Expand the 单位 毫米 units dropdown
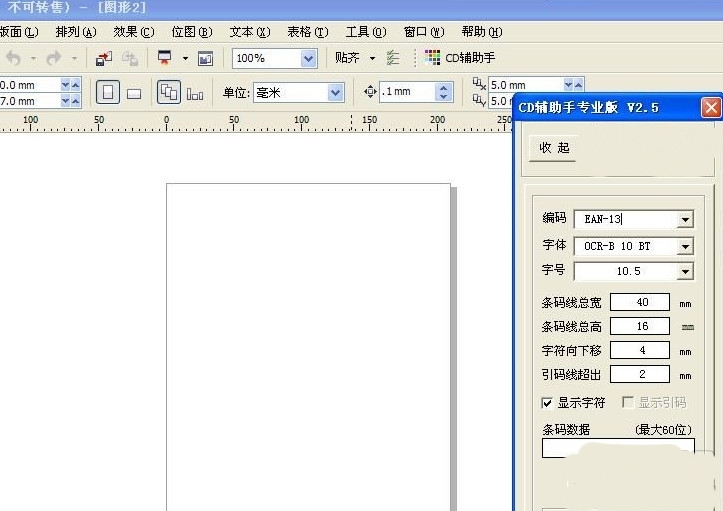Viewport: 723px width, 511px height. coord(336,93)
